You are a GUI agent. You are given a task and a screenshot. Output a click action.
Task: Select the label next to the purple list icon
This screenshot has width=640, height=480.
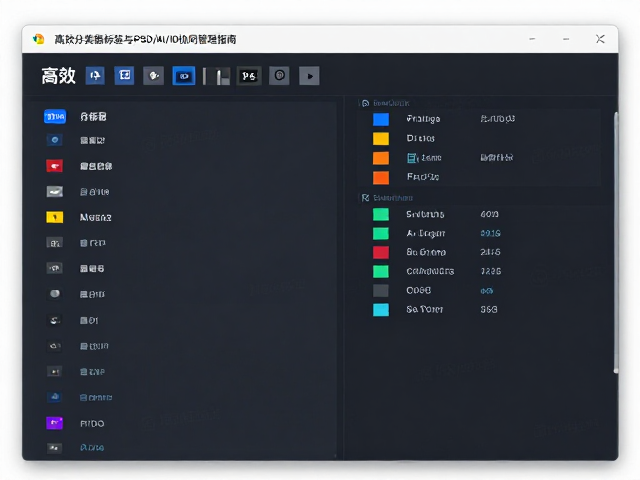[x=92, y=424]
